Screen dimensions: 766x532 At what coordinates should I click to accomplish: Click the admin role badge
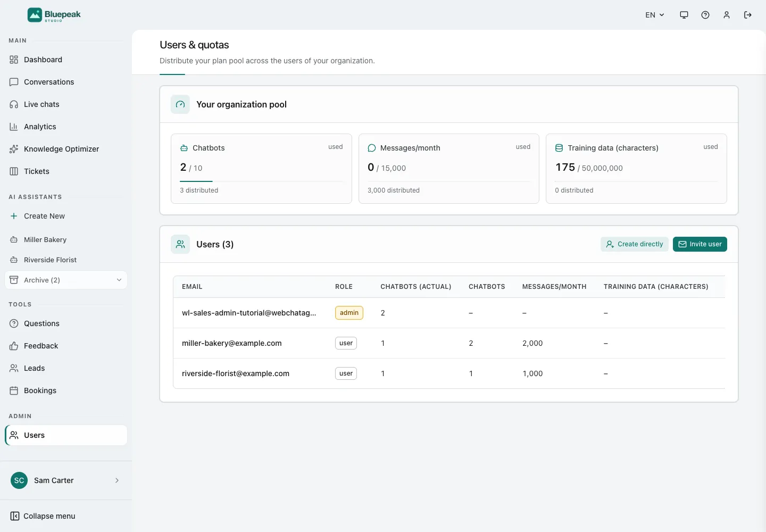tap(349, 313)
